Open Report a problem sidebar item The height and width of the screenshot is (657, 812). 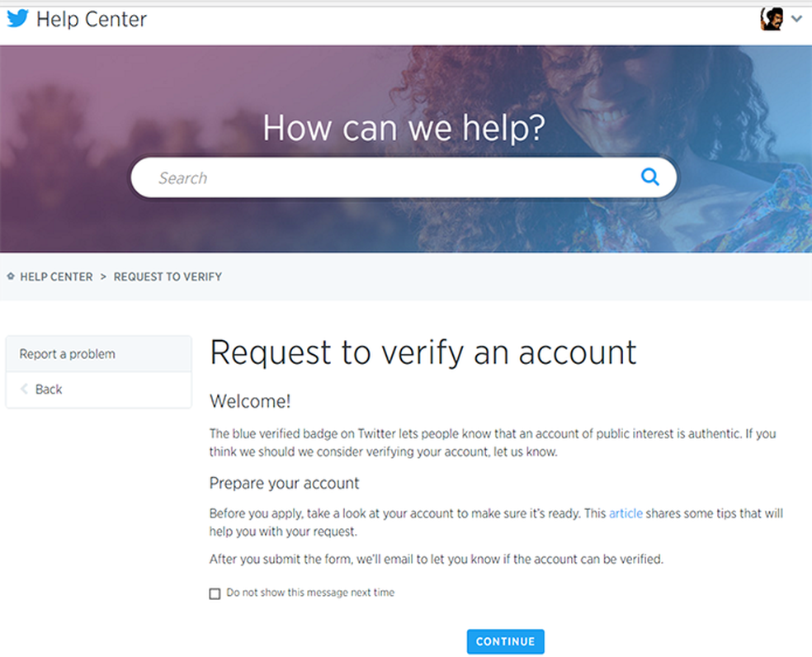pos(68,354)
